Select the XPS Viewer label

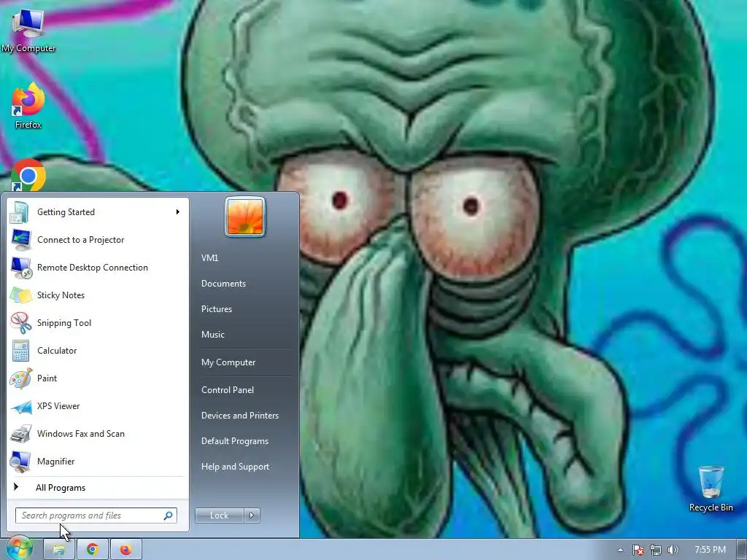tap(58, 405)
